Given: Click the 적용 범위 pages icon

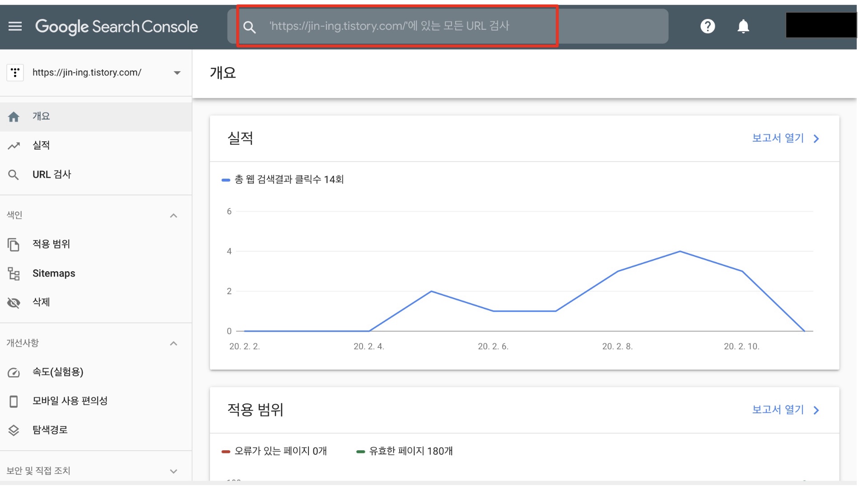Looking at the screenshot, I should [x=14, y=245].
